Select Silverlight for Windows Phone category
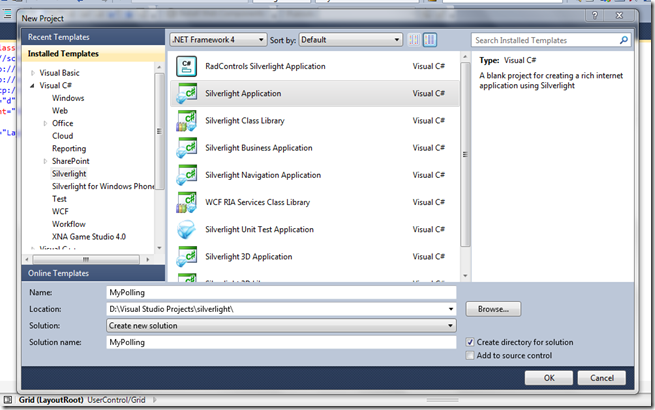 click(103, 186)
